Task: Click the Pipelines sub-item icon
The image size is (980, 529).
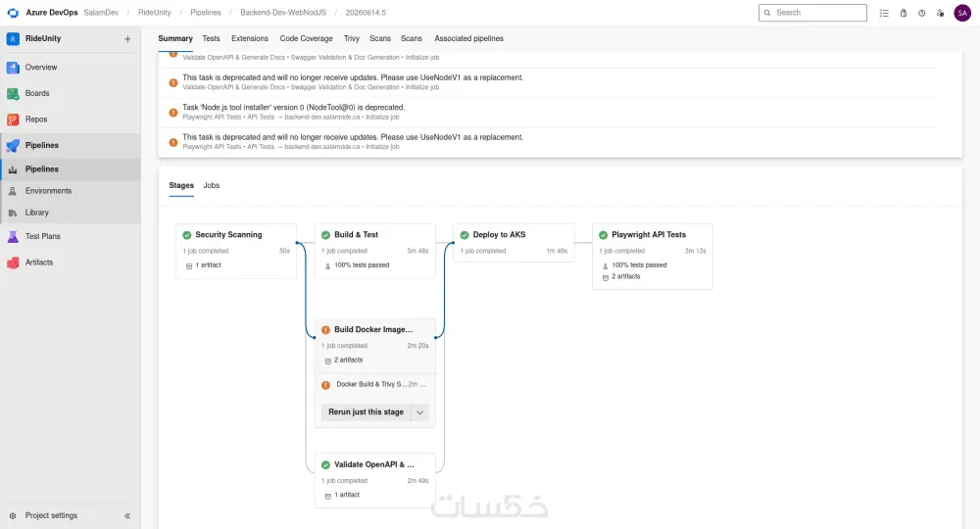Action: click(13, 169)
